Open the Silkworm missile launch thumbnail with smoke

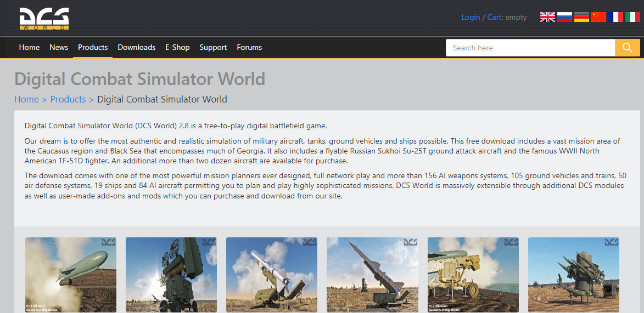click(x=71, y=275)
